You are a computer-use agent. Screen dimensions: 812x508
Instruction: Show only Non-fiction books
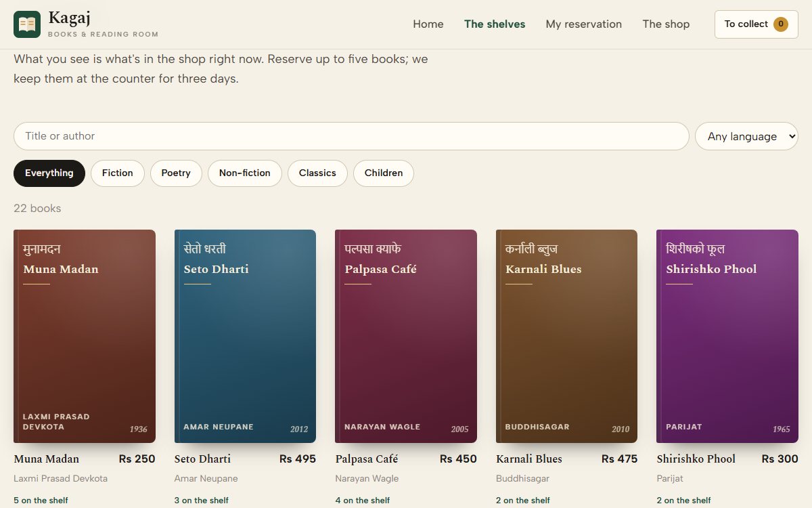pos(245,173)
